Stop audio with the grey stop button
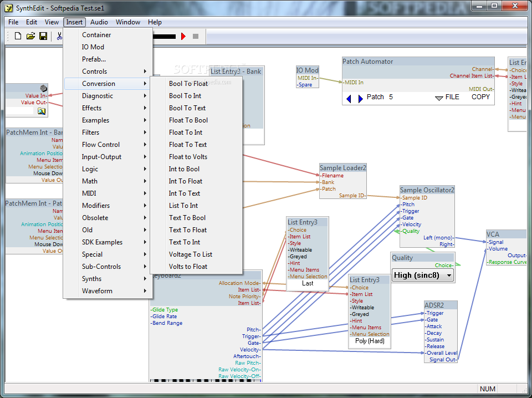Viewport: 532px width, 398px height. [x=196, y=36]
